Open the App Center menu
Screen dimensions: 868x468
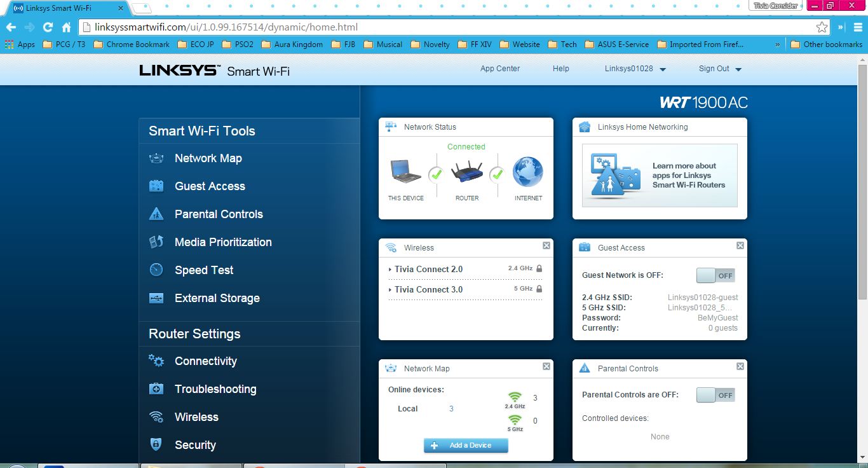(x=500, y=69)
